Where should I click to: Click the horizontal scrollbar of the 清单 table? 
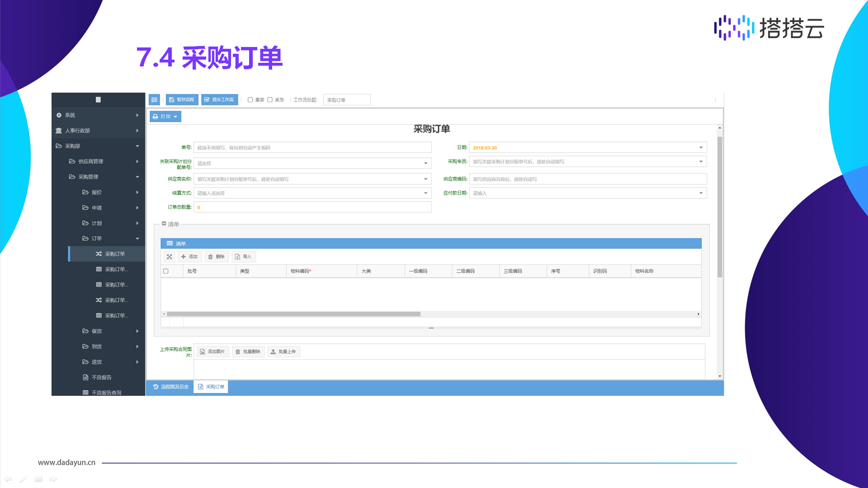(293, 314)
